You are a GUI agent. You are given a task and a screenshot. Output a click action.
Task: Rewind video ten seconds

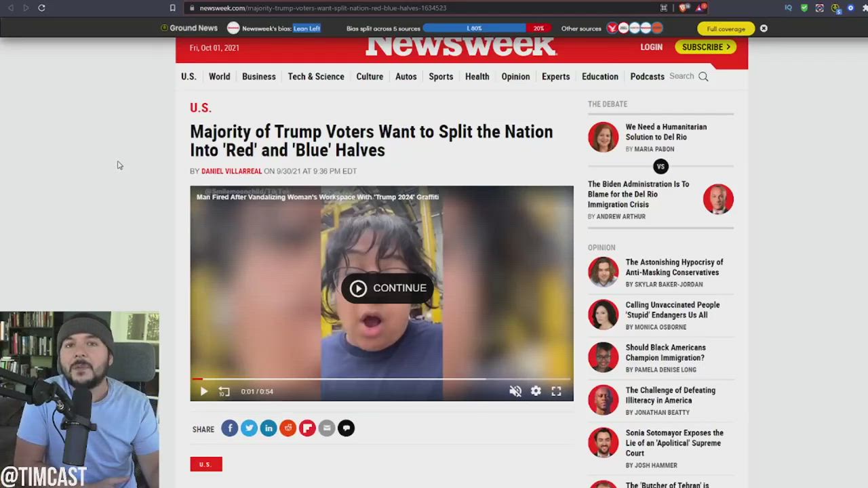click(224, 391)
